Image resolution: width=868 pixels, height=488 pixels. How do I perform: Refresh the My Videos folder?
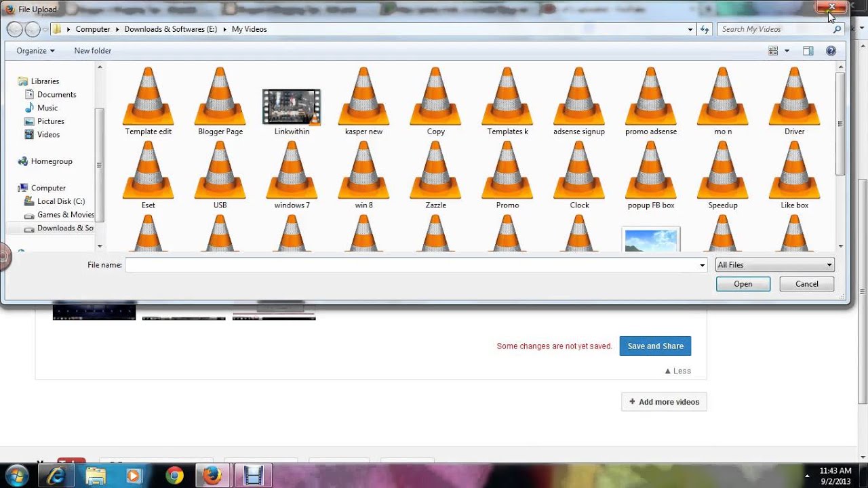(x=705, y=29)
